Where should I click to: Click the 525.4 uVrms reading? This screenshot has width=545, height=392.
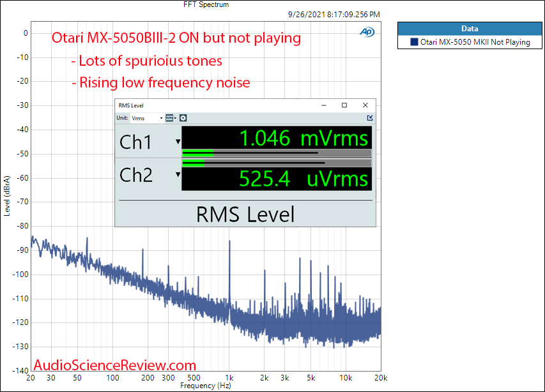click(303, 179)
